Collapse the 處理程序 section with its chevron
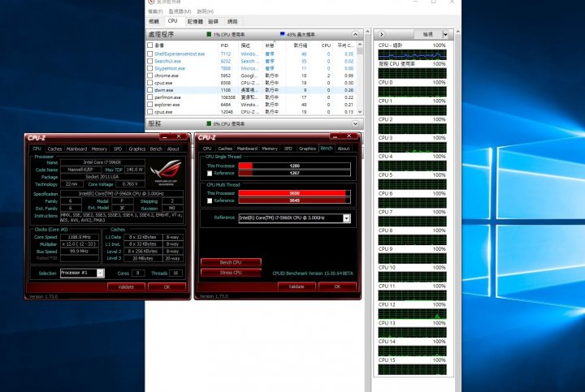Screen dimensions: 585x392 point(355,34)
